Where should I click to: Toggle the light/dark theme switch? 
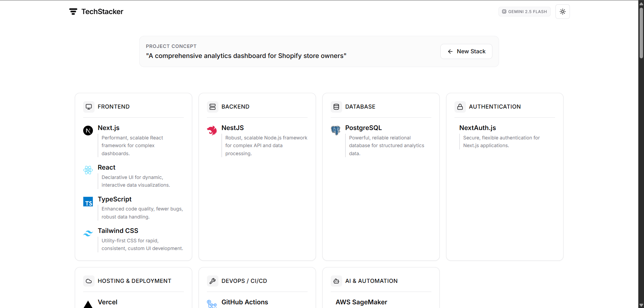click(562, 11)
